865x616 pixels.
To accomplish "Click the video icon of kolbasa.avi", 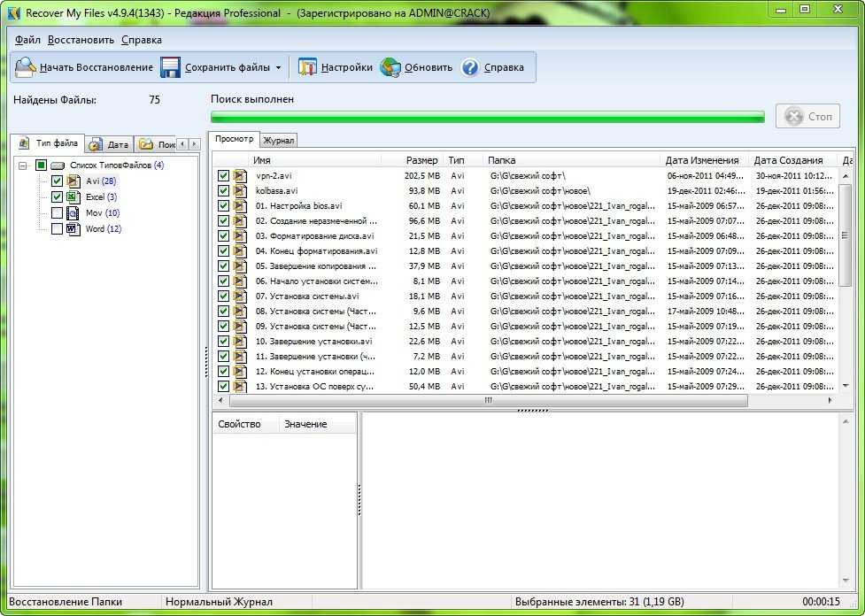I will [240, 191].
